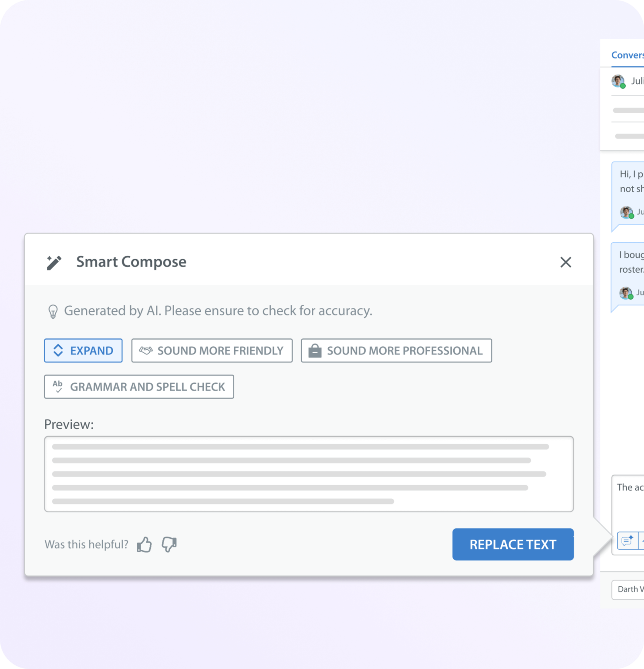Switch to the Conversations tab
Image resolution: width=644 pixels, height=669 pixels.
627,55
